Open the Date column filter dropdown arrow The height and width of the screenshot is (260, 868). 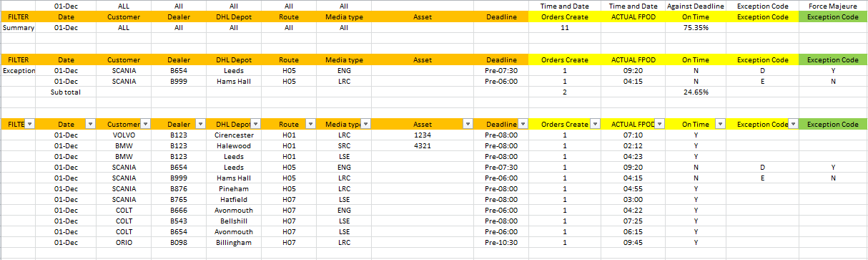pyautogui.click(x=90, y=124)
